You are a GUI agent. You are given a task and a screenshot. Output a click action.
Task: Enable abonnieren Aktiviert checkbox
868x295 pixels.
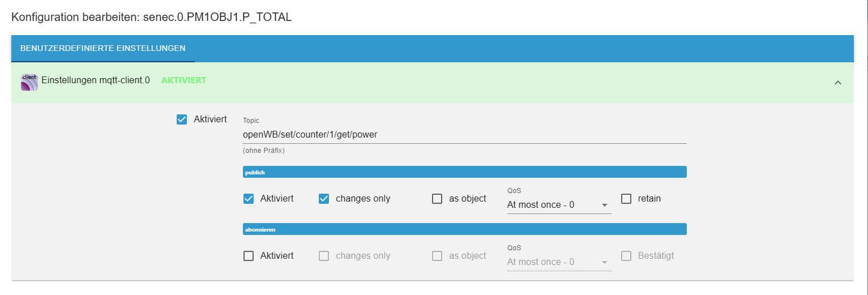coord(249,256)
